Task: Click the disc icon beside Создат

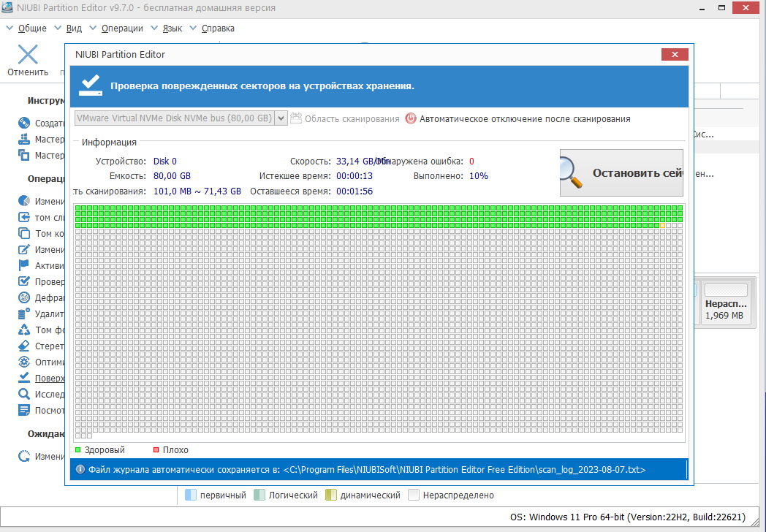Action: tap(24, 123)
